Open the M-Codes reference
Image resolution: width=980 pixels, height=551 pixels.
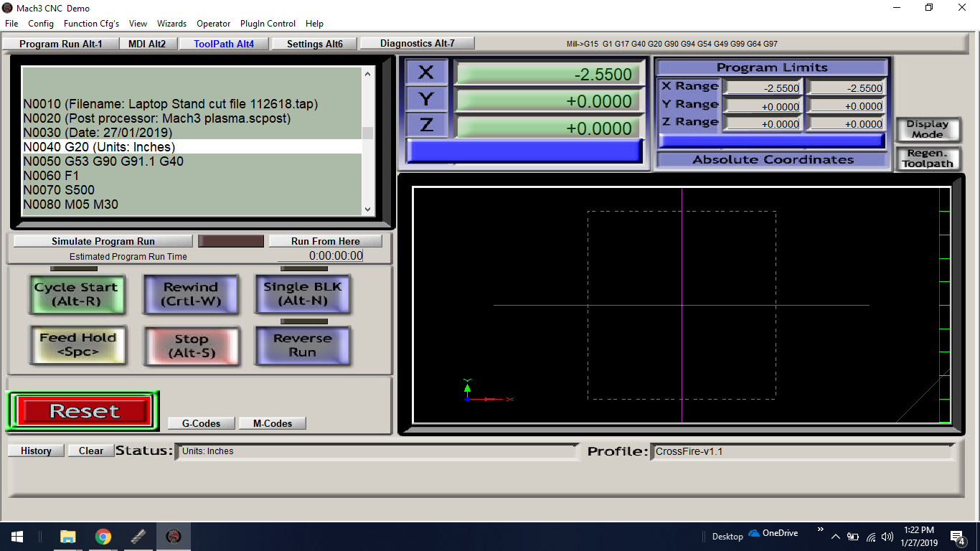(x=273, y=423)
